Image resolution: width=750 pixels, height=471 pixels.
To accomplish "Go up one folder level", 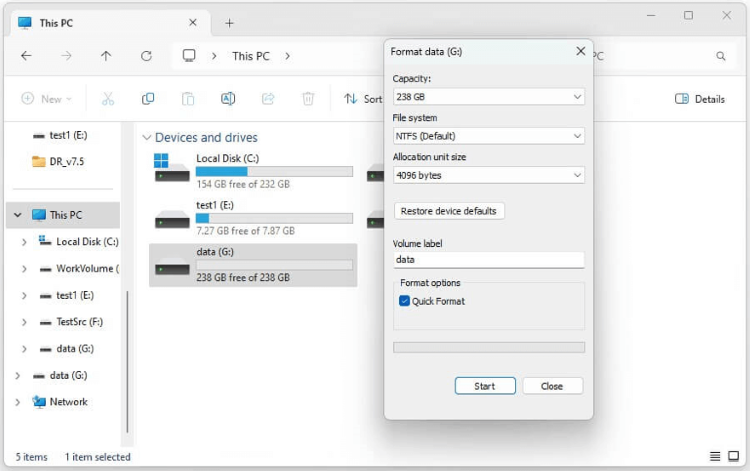I will tap(106, 56).
